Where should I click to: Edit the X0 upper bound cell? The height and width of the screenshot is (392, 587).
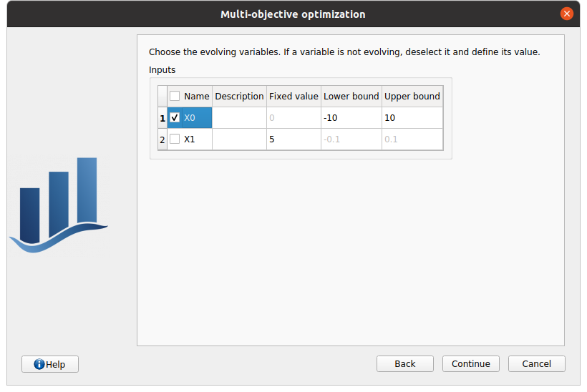412,118
